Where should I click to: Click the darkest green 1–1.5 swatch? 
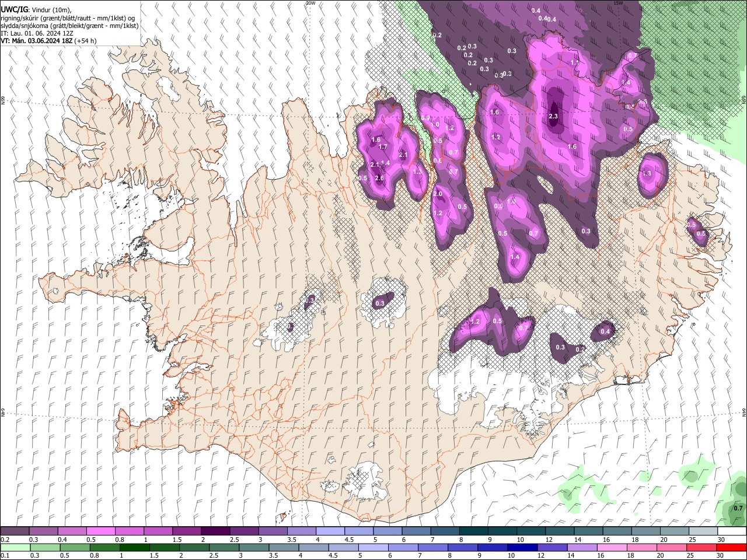pos(135,547)
